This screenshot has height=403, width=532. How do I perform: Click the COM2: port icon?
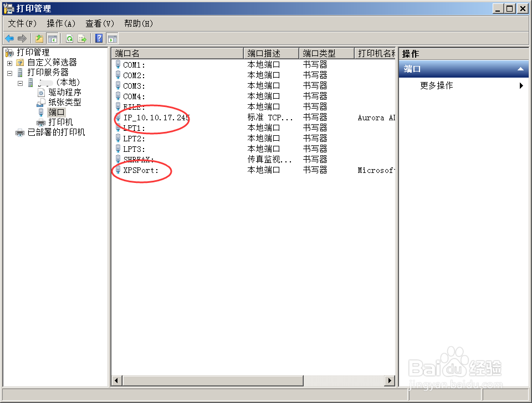[118, 75]
